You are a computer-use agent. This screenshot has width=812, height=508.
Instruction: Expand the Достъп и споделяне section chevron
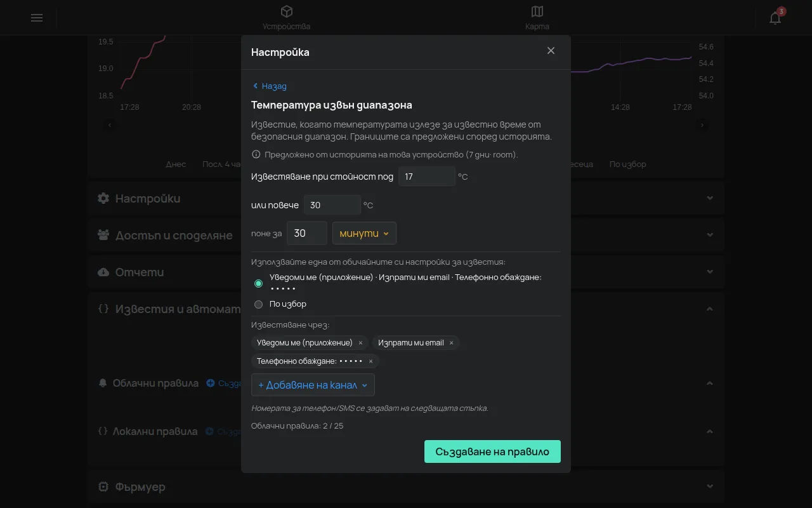tap(710, 235)
